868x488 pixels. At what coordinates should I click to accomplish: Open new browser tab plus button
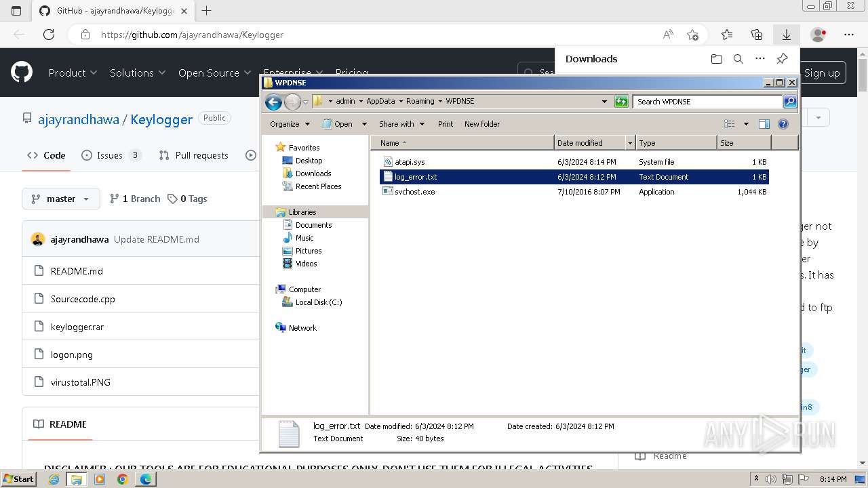tap(206, 10)
